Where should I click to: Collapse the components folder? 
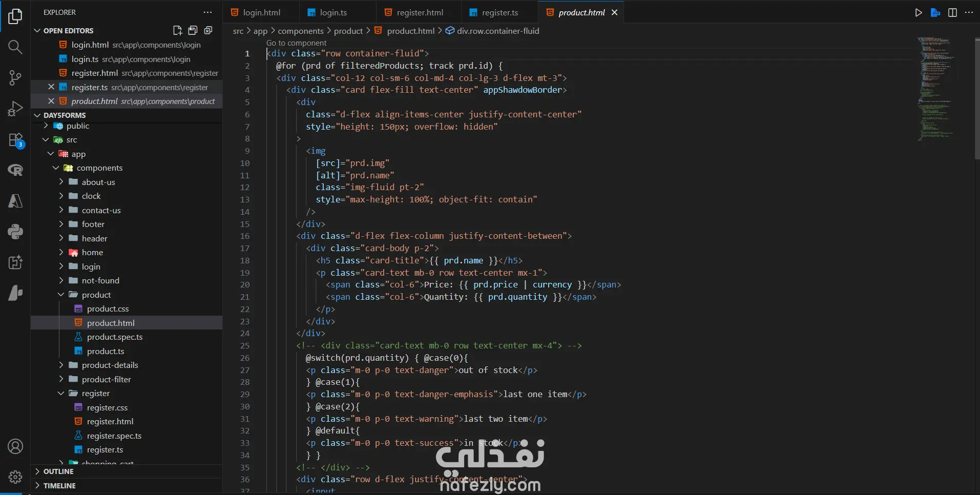tap(56, 168)
